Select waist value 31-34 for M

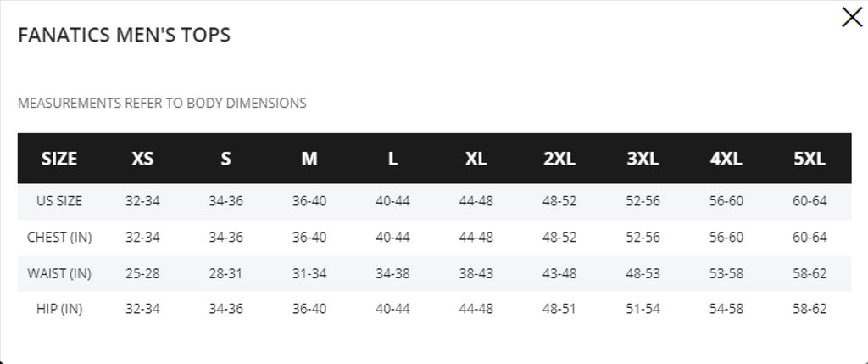309,274
